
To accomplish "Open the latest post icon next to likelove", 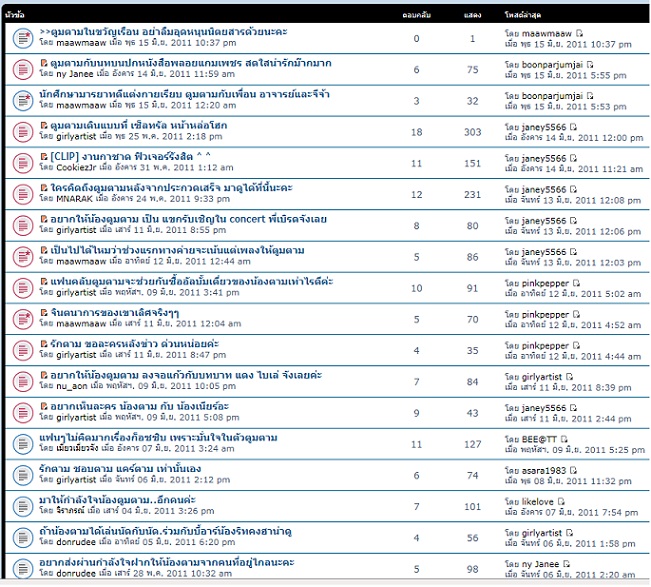I will coord(561,501).
